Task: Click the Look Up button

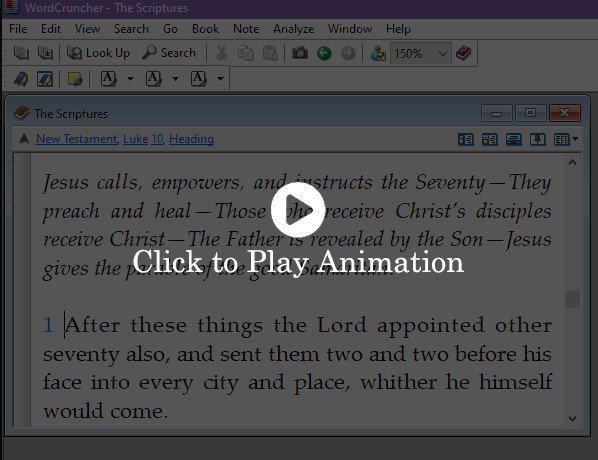Action: 98,53
